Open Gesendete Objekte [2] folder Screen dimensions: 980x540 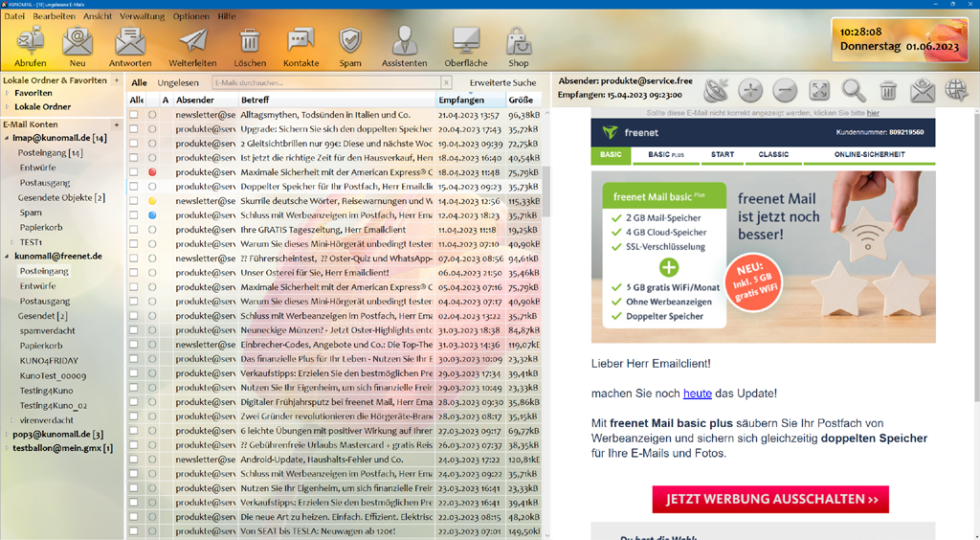tap(61, 197)
